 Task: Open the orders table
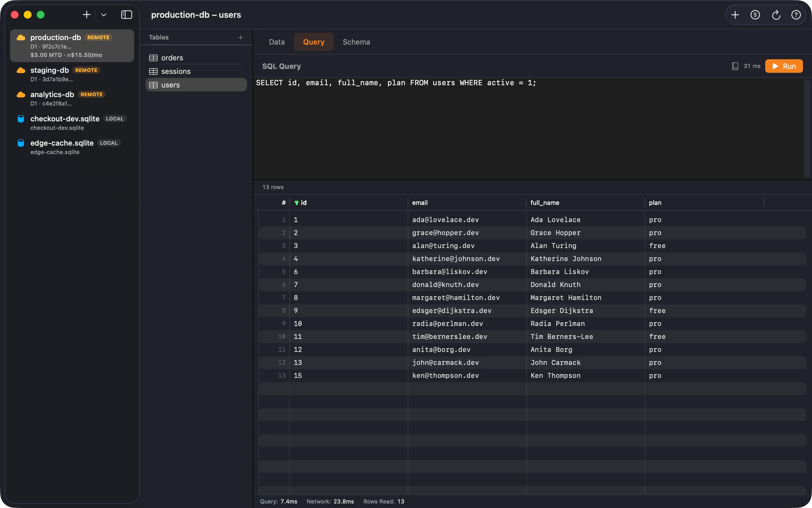coord(196,58)
